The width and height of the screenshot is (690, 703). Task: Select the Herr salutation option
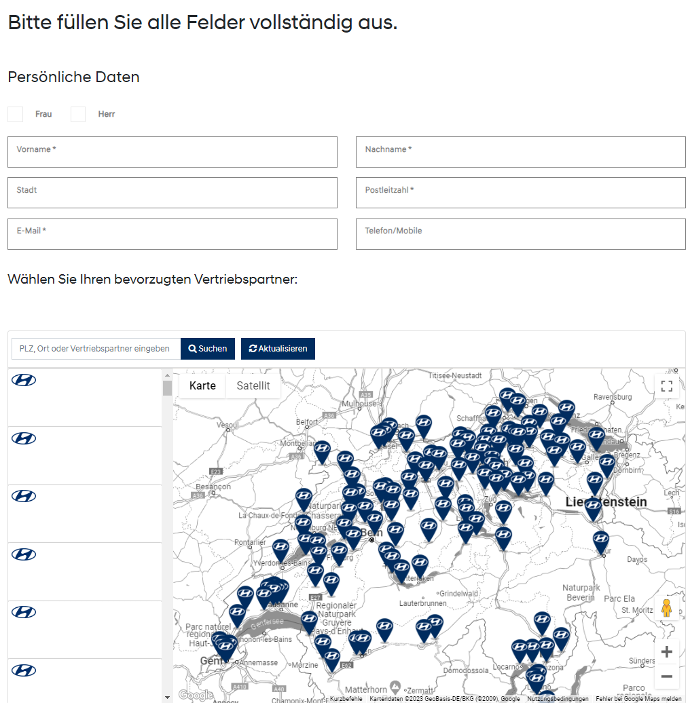click(x=78, y=114)
